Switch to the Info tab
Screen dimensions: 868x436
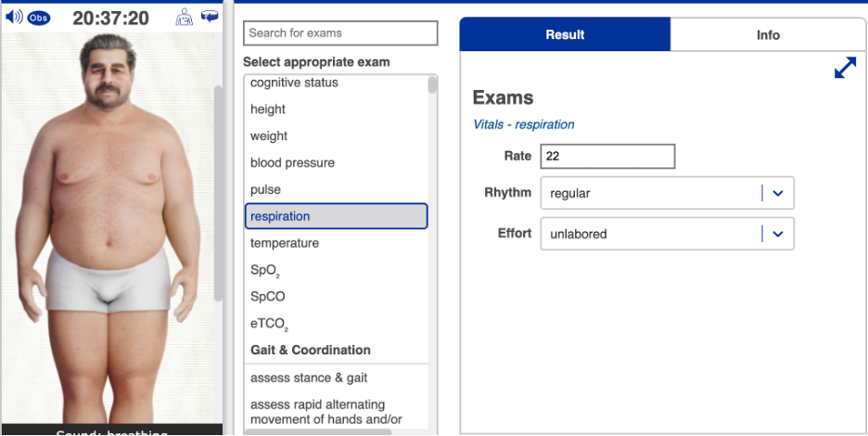coord(768,35)
